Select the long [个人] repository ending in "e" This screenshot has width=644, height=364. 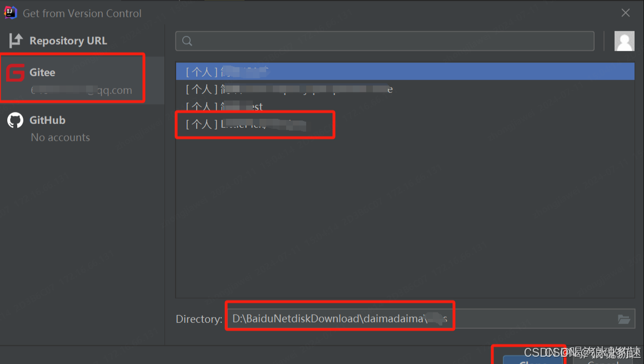click(x=405, y=89)
